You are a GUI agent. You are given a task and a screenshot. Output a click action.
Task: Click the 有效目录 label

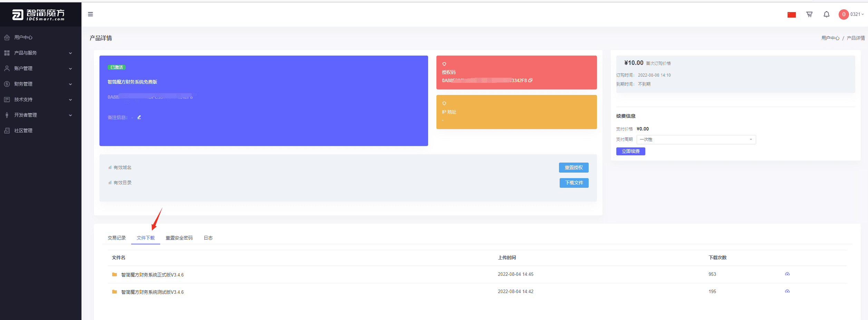point(123,183)
